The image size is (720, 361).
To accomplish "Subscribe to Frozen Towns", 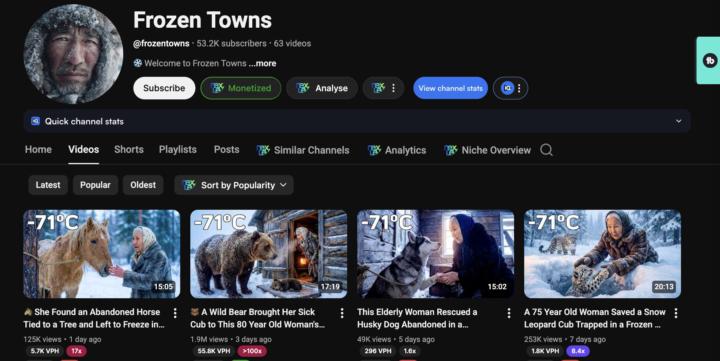I will (164, 88).
